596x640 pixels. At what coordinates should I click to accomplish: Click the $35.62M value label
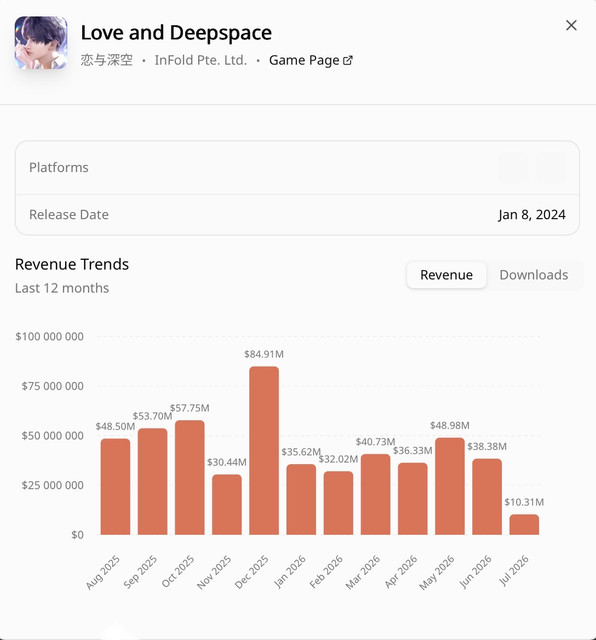(301, 452)
